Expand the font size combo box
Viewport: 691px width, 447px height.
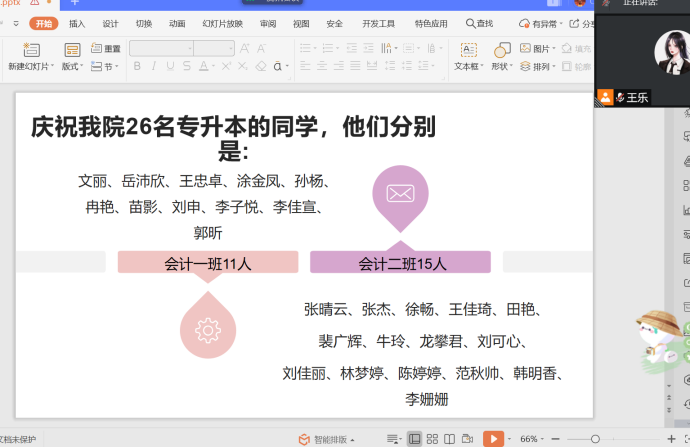tap(214, 48)
